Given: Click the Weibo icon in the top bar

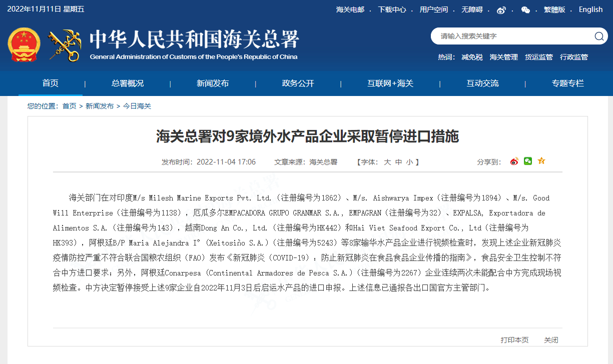Looking at the screenshot, I should pyautogui.click(x=502, y=9).
